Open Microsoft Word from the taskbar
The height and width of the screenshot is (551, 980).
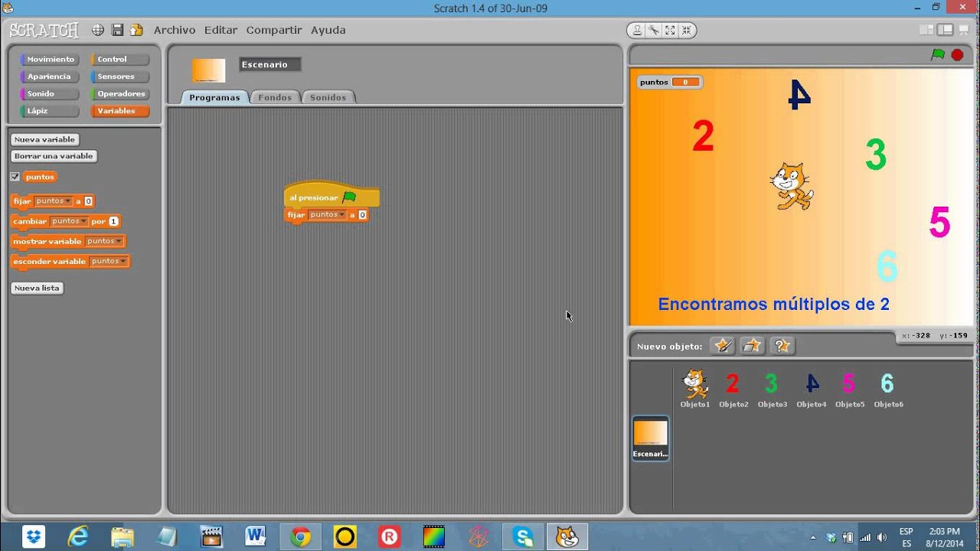[x=256, y=537]
